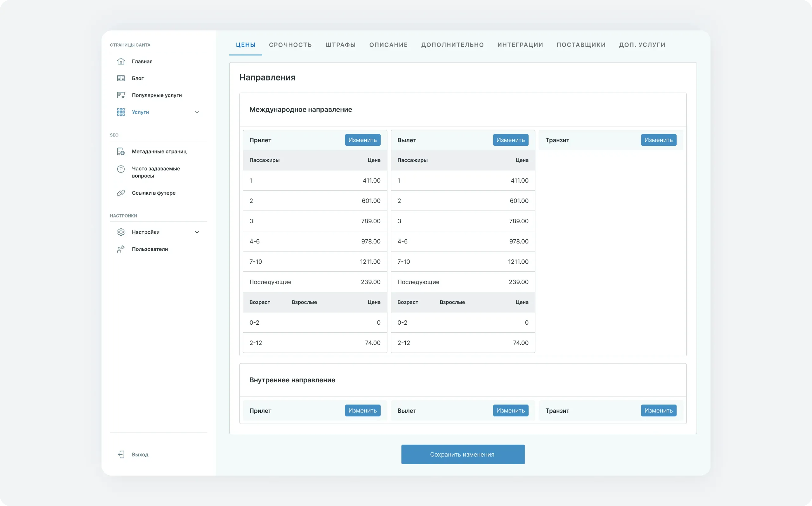
Task: Click the home icon beside Главная
Action: tap(121, 61)
